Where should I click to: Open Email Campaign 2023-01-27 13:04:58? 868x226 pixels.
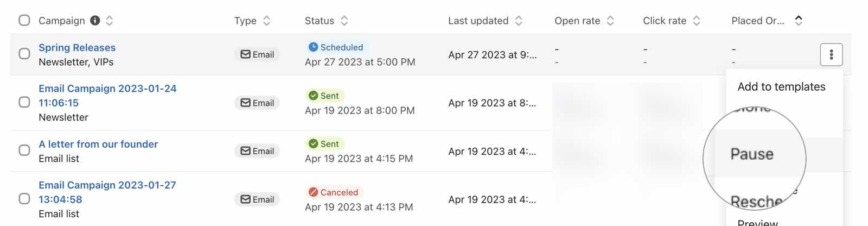(107, 192)
